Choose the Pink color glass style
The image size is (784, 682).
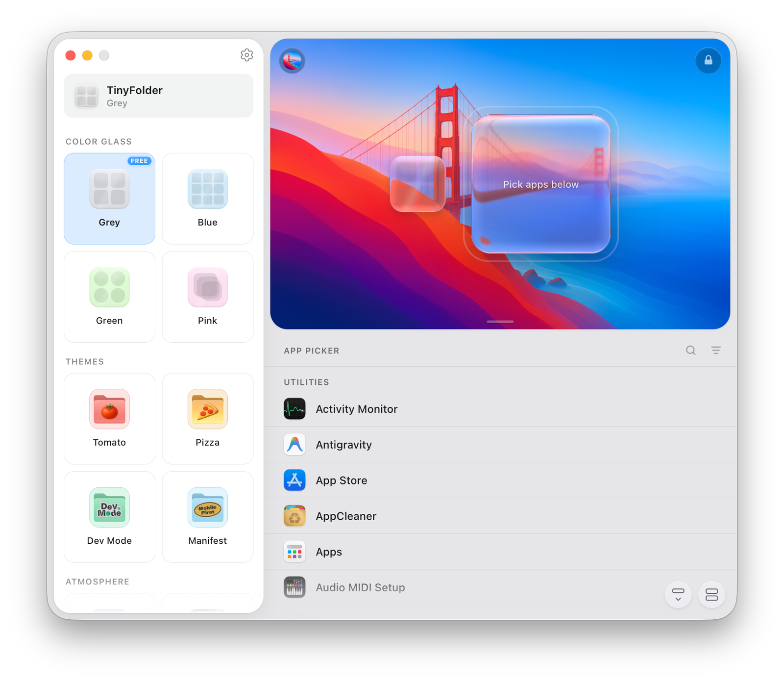(x=208, y=297)
